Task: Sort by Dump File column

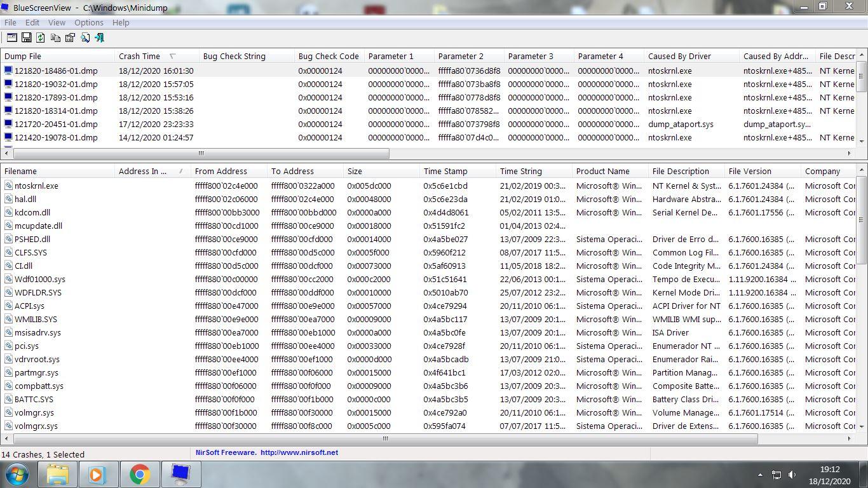Action: (58, 56)
